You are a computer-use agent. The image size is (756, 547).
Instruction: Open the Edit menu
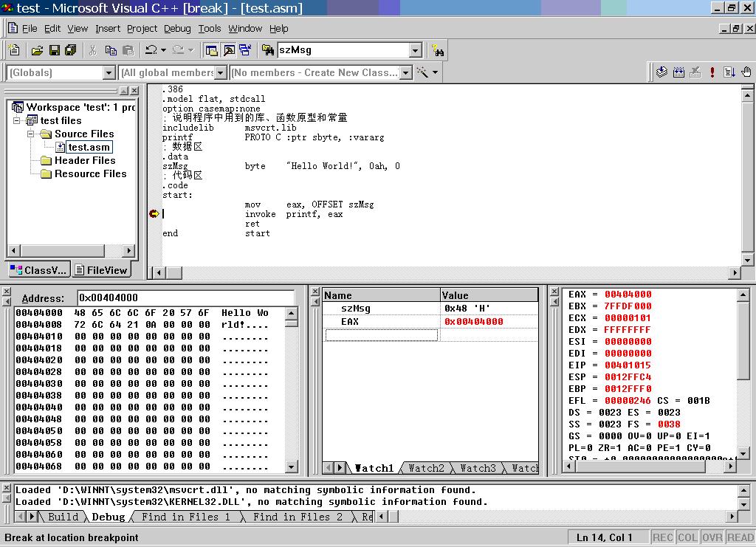(52, 29)
